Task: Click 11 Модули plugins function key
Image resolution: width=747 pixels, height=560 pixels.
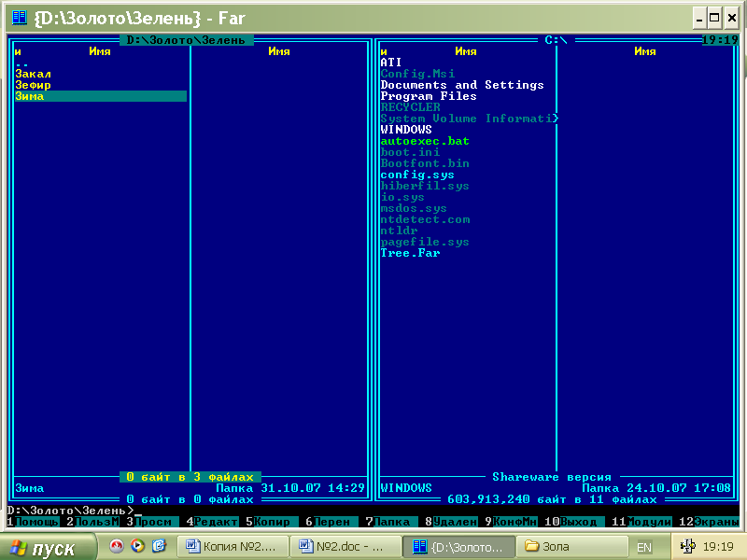Action: coord(641,522)
